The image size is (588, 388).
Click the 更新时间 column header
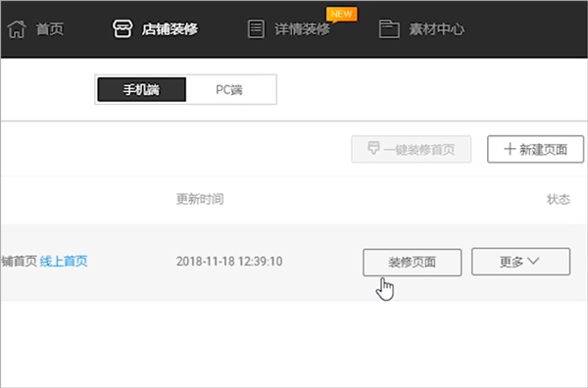click(x=200, y=199)
